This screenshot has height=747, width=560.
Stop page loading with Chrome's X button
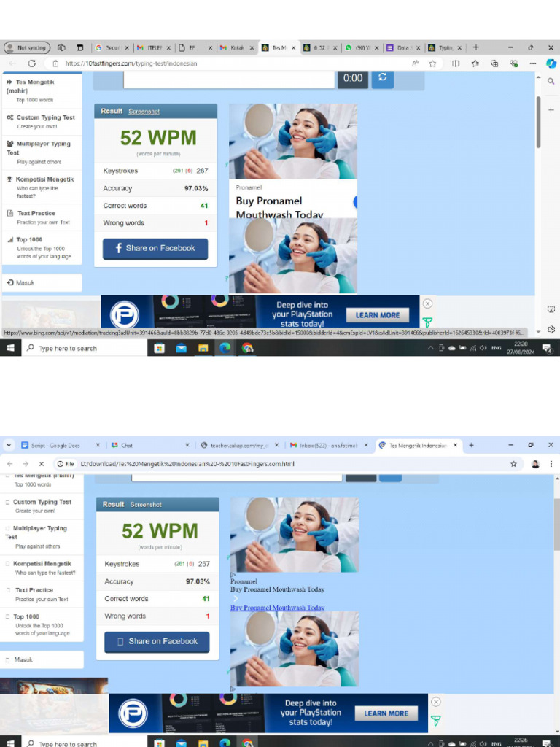click(42, 463)
